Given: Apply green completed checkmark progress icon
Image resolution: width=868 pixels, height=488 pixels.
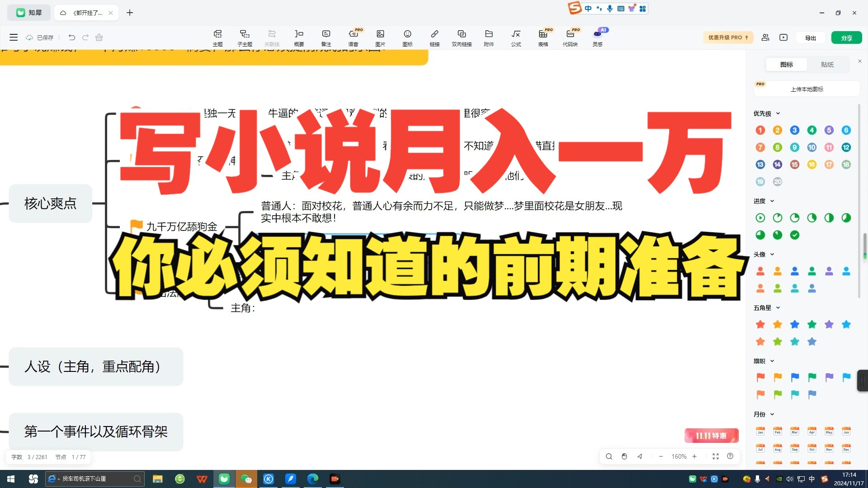Looking at the screenshot, I should 795,235.
